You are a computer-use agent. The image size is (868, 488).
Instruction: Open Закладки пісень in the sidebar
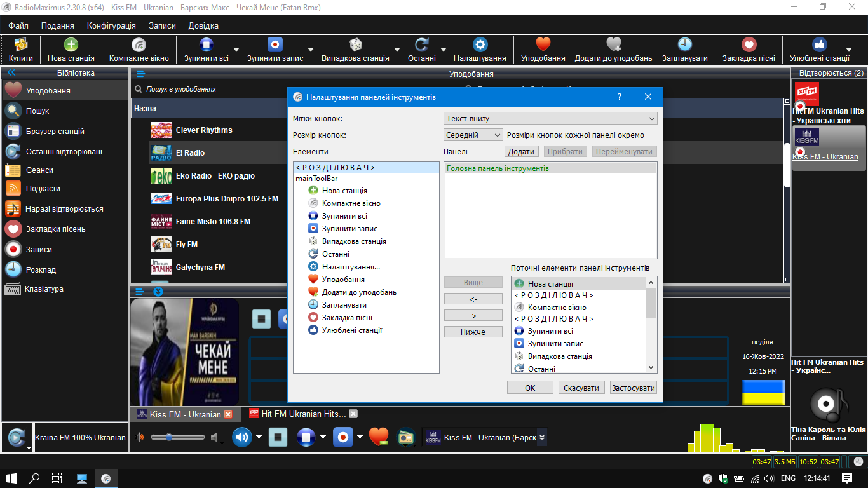[x=65, y=229]
